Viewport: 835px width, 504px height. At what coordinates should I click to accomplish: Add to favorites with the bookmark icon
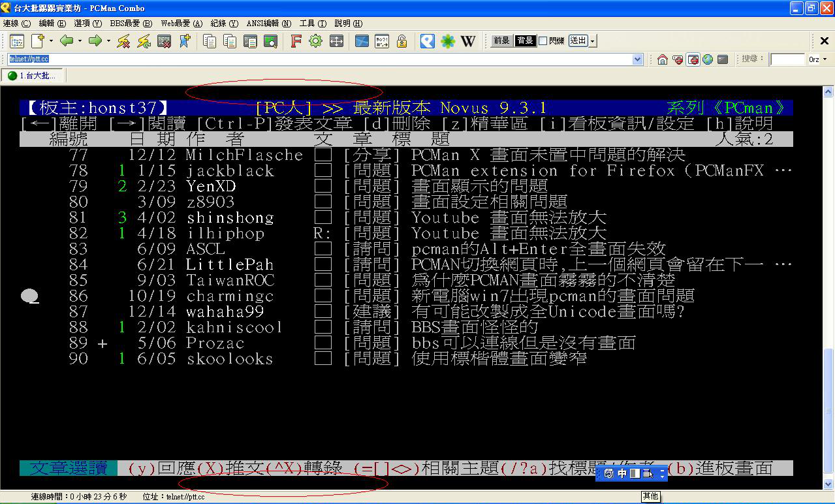(184, 41)
